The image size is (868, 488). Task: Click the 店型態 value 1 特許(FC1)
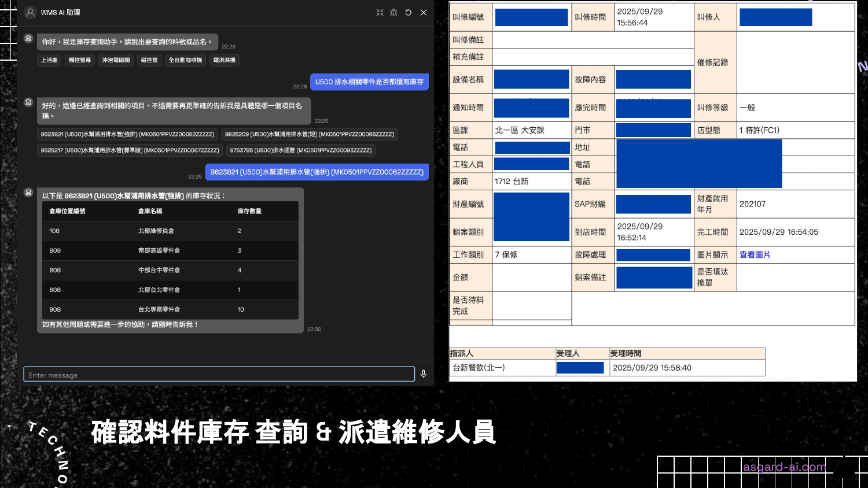(759, 130)
